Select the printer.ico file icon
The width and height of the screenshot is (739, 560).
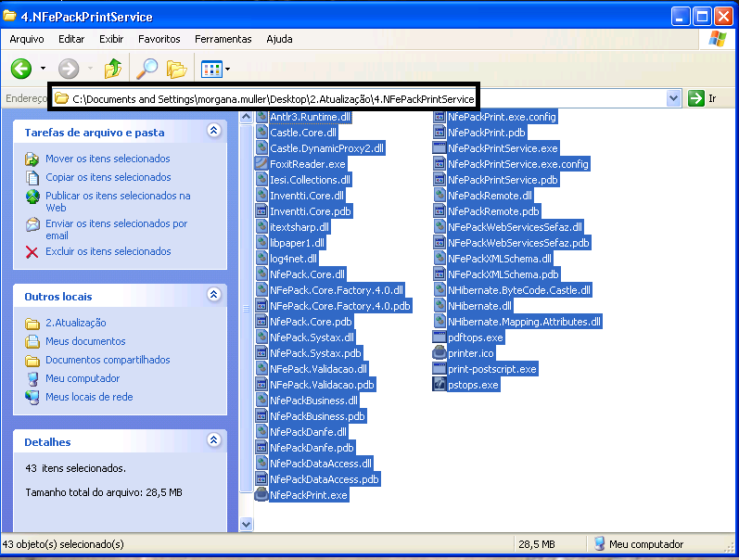(x=440, y=353)
